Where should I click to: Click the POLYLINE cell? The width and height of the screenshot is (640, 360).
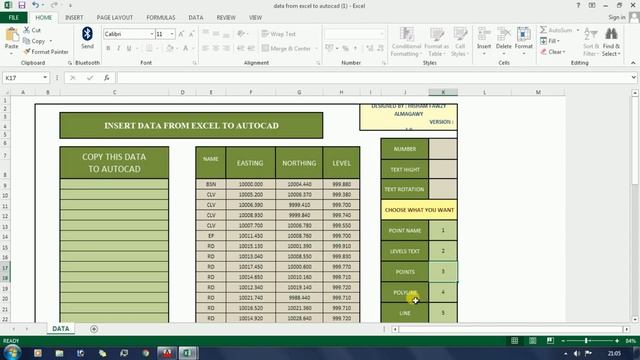[404, 292]
